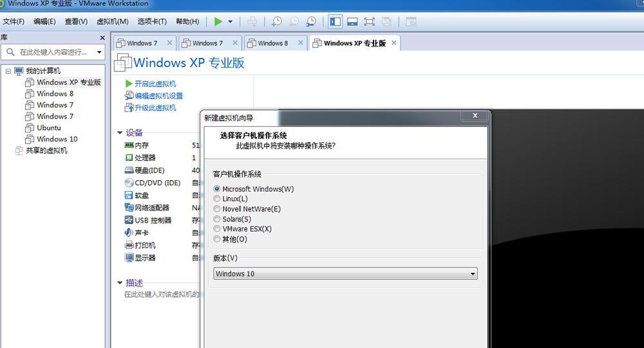Click the revert to snapshot icon
644x348 pixels.
(x=294, y=21)
